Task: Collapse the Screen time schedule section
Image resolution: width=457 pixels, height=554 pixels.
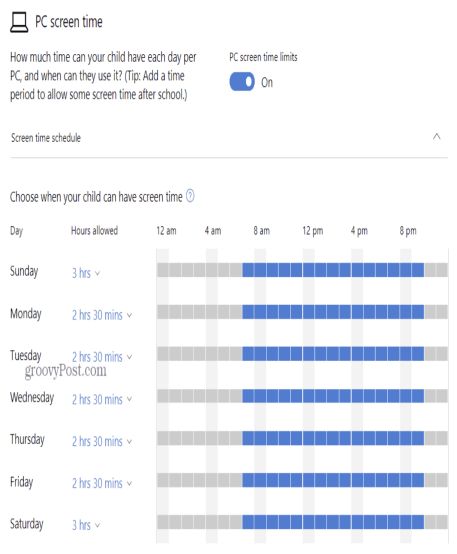Action: tap(437, 137)
